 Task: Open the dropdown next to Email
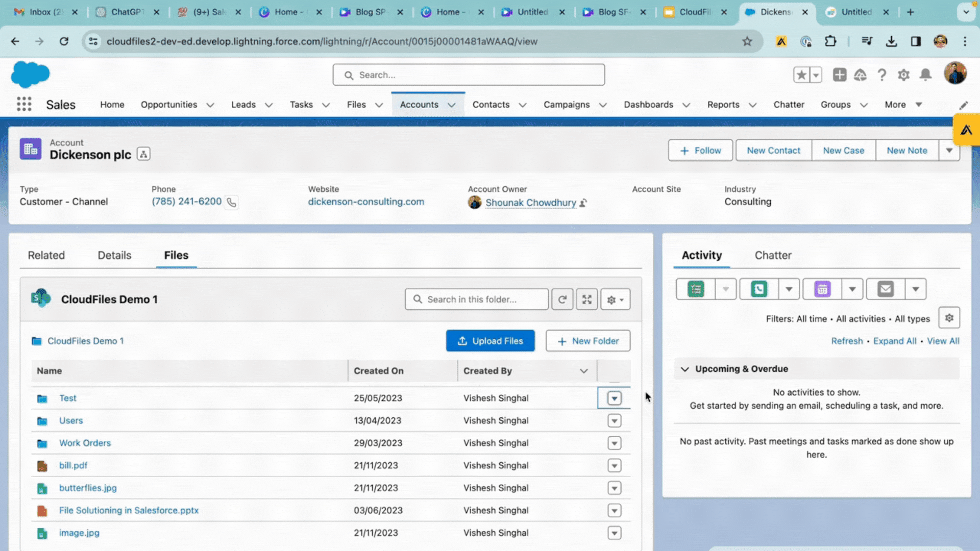pyautogui.click(x=916, y=289)
